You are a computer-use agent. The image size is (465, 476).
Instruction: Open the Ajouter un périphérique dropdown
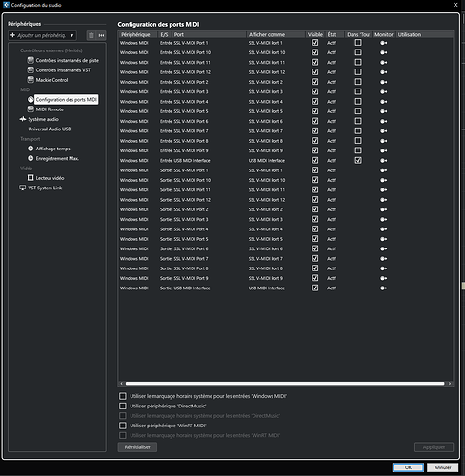pos(42,35)
